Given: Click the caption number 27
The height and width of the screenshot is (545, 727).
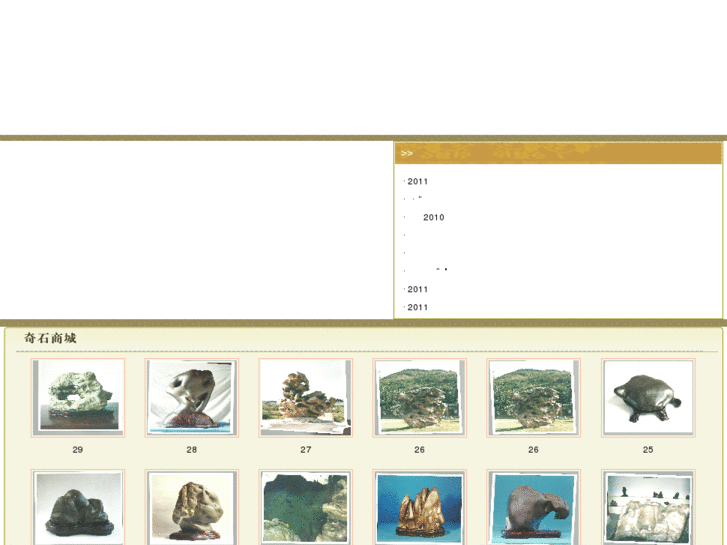Looking at the screenshot, I should 306,449.
